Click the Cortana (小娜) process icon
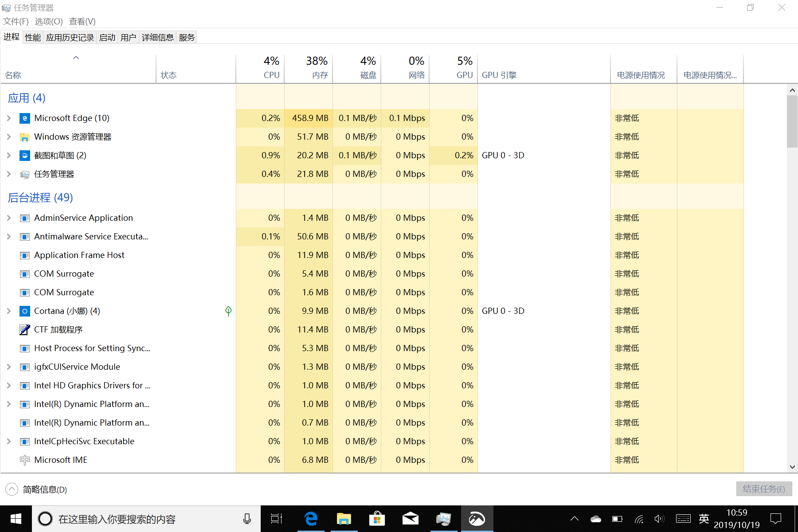The width and height of the screenshot is (798, 532). [x=25, y=311]
